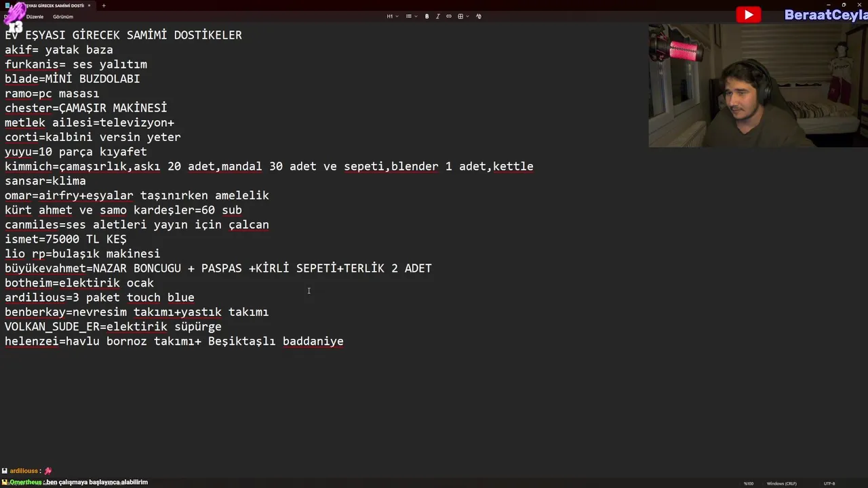Click the line 'kürt ahmet ve samo kardeşler=60 sub'
This screenshot has width=868, height=488.
123,210
